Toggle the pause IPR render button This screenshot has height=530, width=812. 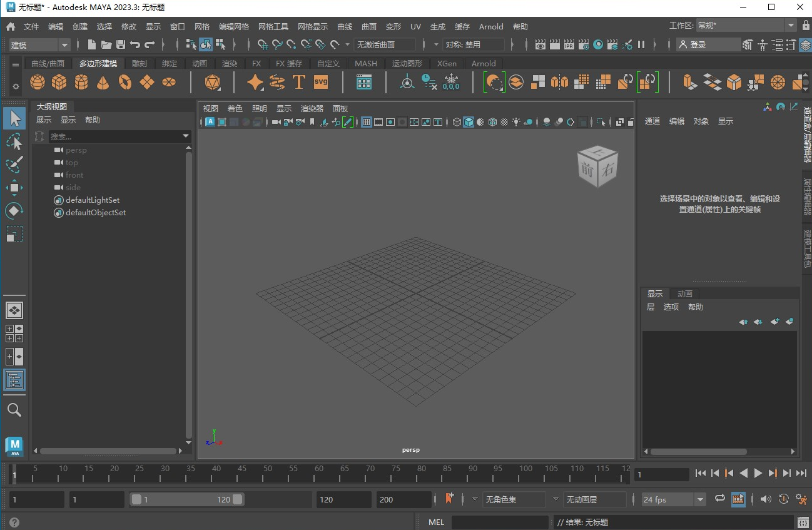[641, 44]
